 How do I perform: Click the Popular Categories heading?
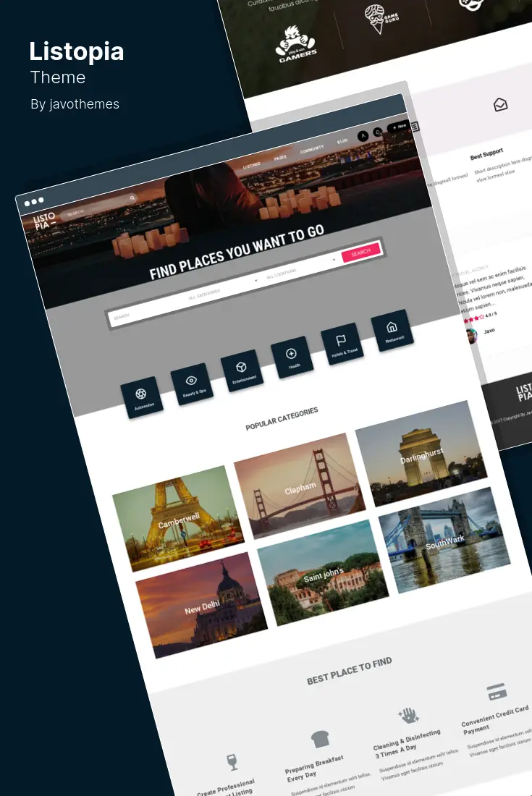pos(282,419)
